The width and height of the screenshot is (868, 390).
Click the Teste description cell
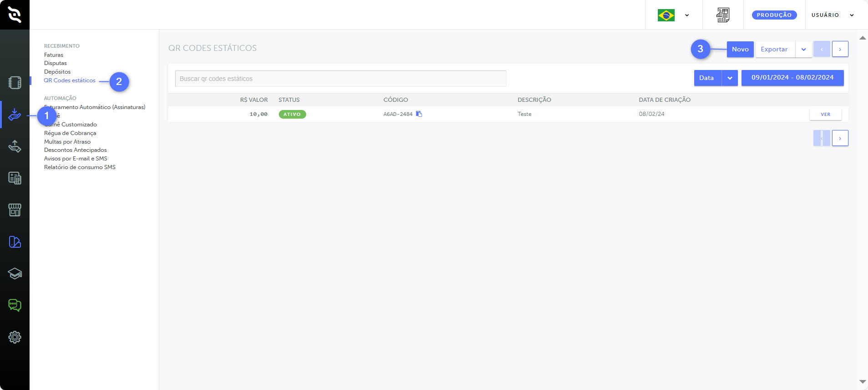pos(525,114)
